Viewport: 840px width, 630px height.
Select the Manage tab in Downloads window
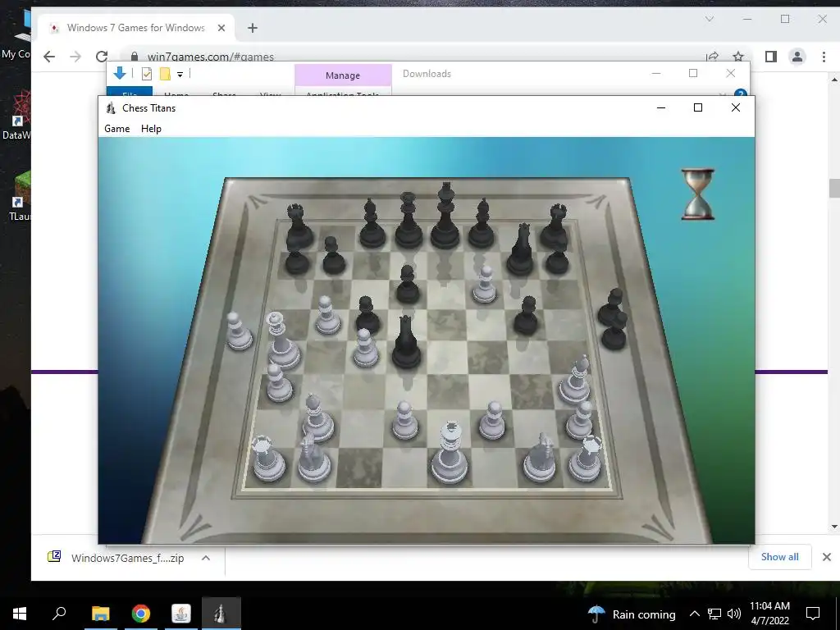(343, 75)
